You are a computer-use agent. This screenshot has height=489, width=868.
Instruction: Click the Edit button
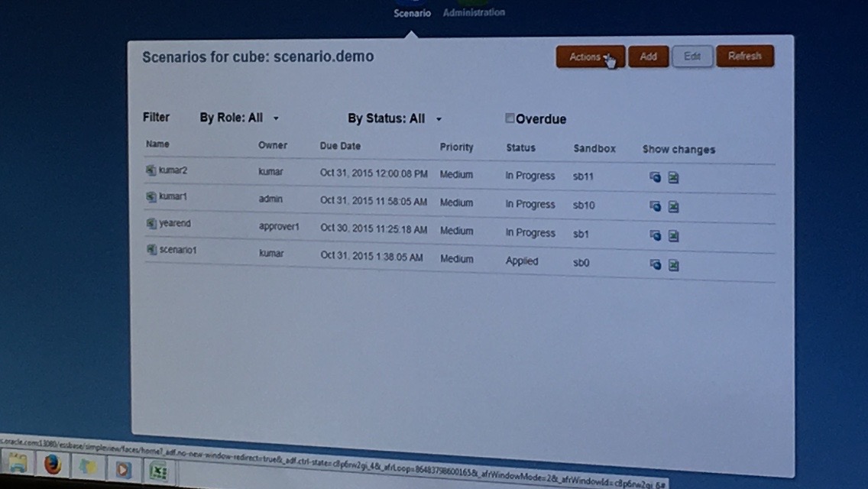tap(692, 57)
